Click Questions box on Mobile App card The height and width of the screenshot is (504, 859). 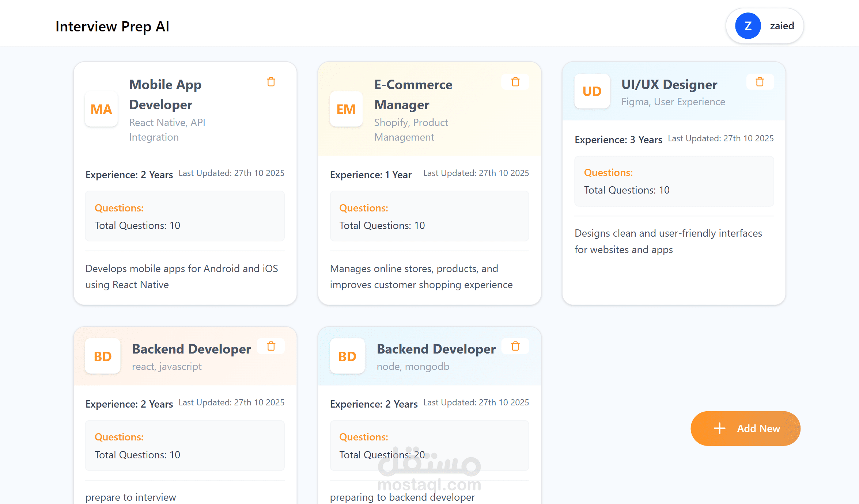(x=185, y=216)
